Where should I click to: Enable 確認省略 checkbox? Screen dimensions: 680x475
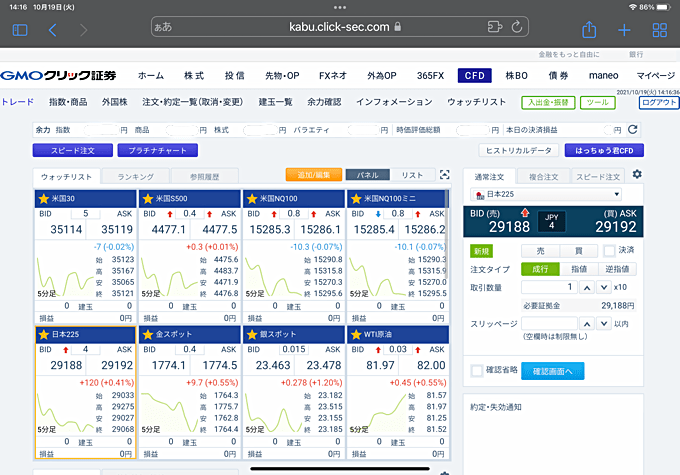click(477, 371)
